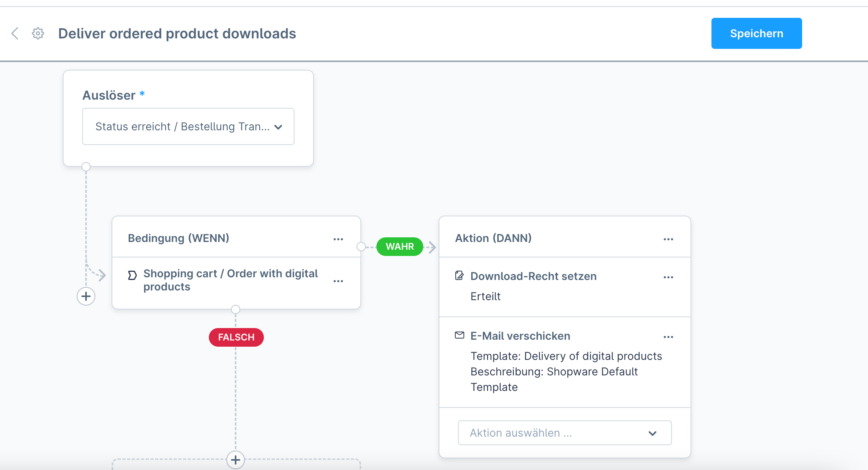Add a step with the plus below the trigger
This screenshot has width=868, height=470.
pos(86,296)
